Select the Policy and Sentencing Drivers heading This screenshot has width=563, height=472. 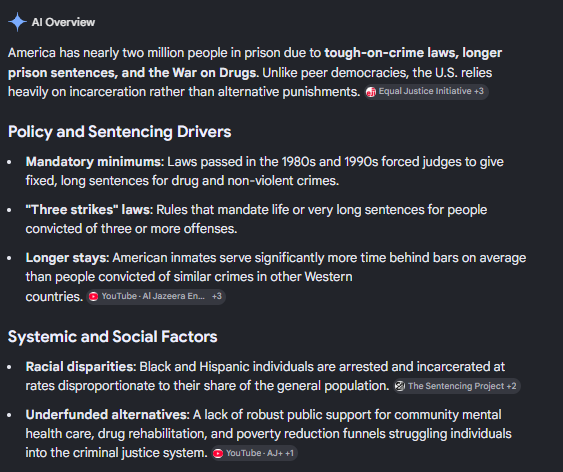point(120,132)
